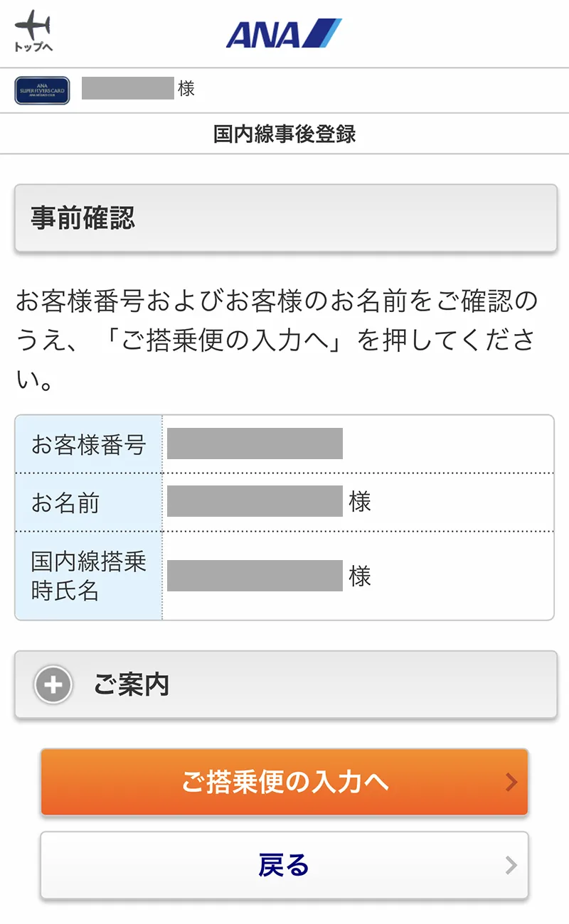Select the 事前確認 section header
569x924 pixels.
coord(285,218)
